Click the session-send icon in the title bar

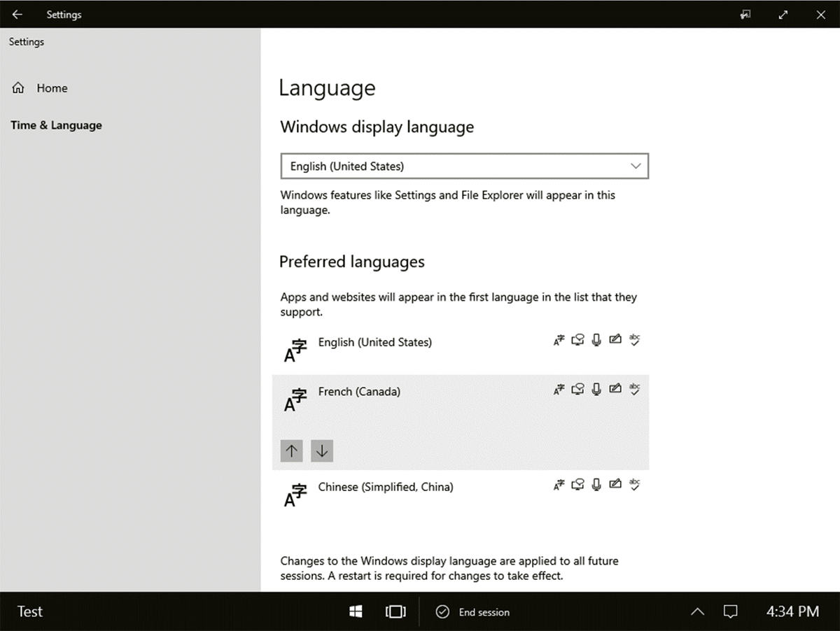point(745,14)
